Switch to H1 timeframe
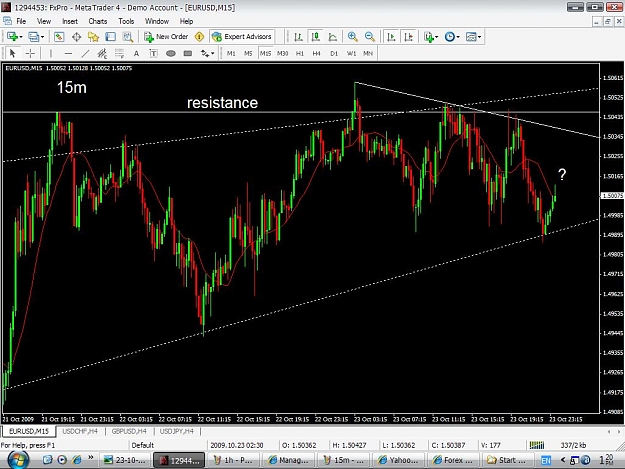The width and height of the screenshot is (625, 469). click(x=300, y=53)
